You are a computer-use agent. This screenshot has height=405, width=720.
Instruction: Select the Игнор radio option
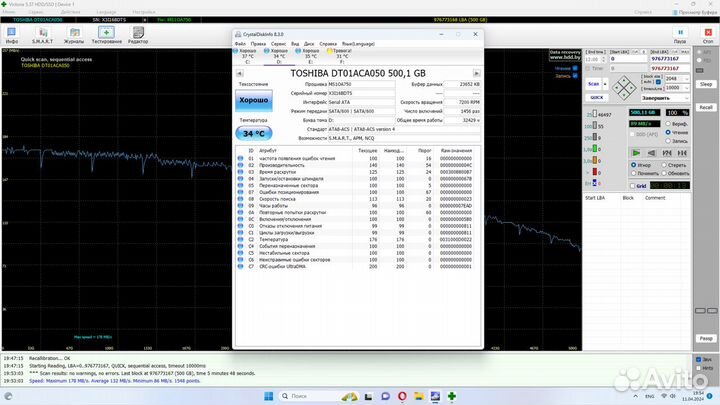click(634, 165)
